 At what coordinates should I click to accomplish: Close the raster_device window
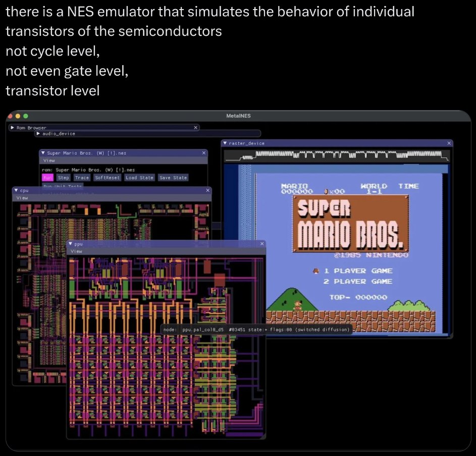pyautogui.click(x=449, y=143)
